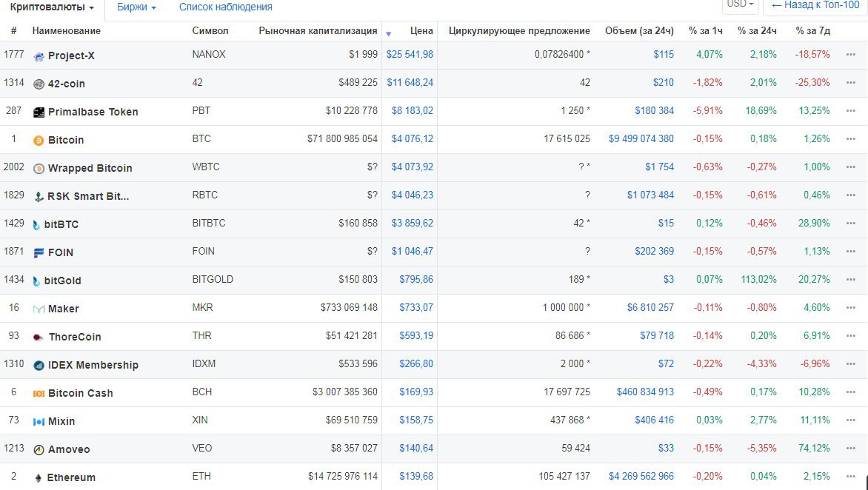The width and height of the screenshot is (868, 490).
Task: Open the three-dot menu for Mixin row
Action: pyautogui.click(x=851, y=420)
